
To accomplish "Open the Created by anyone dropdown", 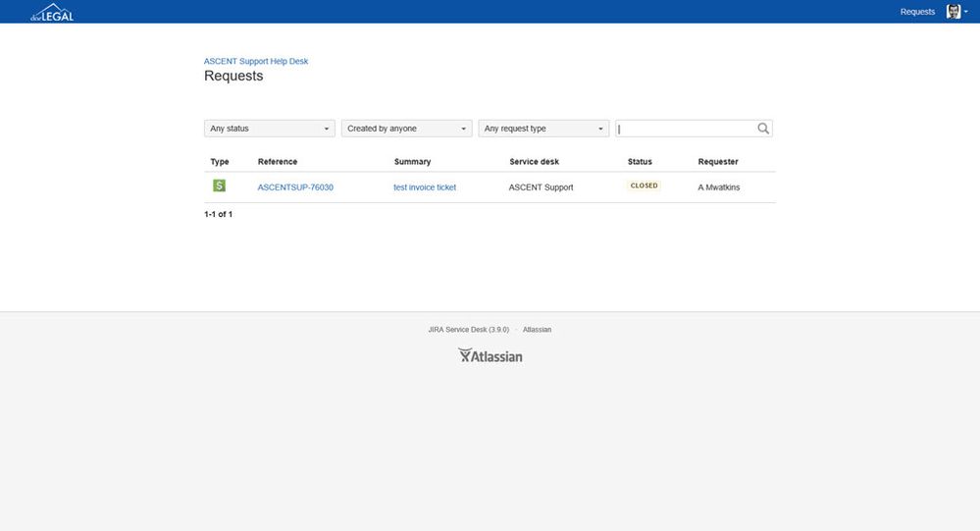I will coord(406,129).
